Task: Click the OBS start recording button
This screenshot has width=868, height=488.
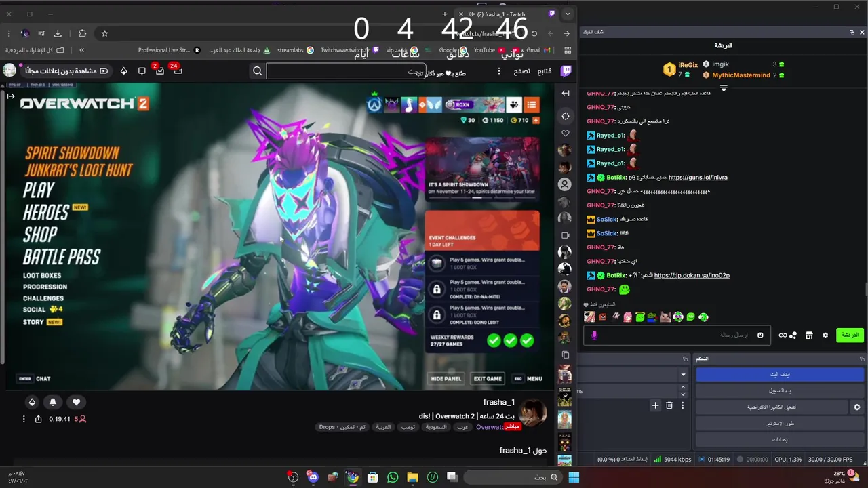Action: [x=780, y=390]
